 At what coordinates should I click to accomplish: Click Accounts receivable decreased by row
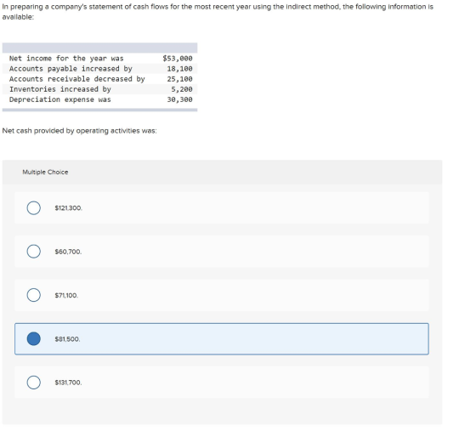tap(100, 79)
